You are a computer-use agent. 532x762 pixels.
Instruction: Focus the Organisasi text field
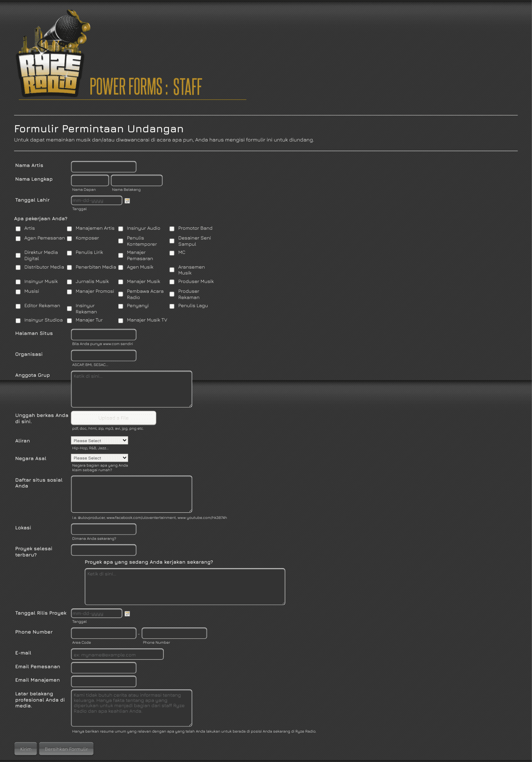[x=104, y=356]
